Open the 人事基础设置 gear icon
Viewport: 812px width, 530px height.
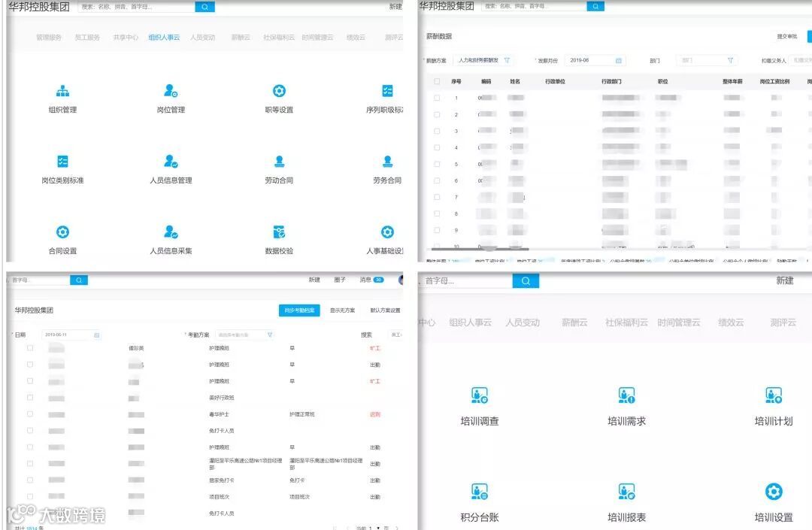(387, 232)
